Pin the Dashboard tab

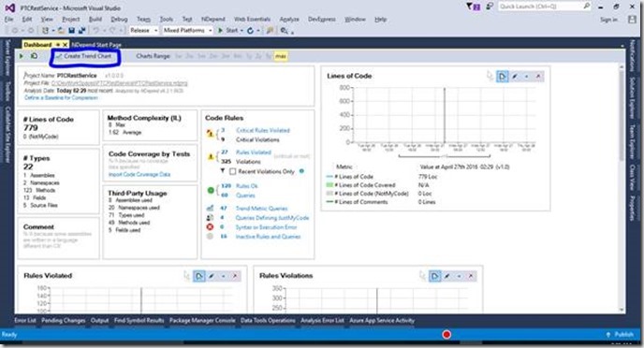pyautogui.click(x=58, y=45)
